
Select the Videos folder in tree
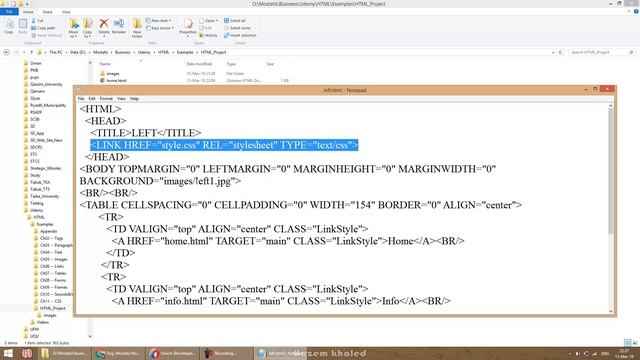point(42,322)
